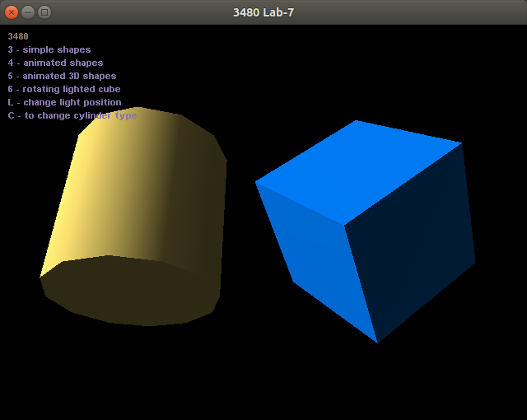
Task: Click the cube's bottom corner vertex
Action: pyautogui.click(x=377, y=342)
